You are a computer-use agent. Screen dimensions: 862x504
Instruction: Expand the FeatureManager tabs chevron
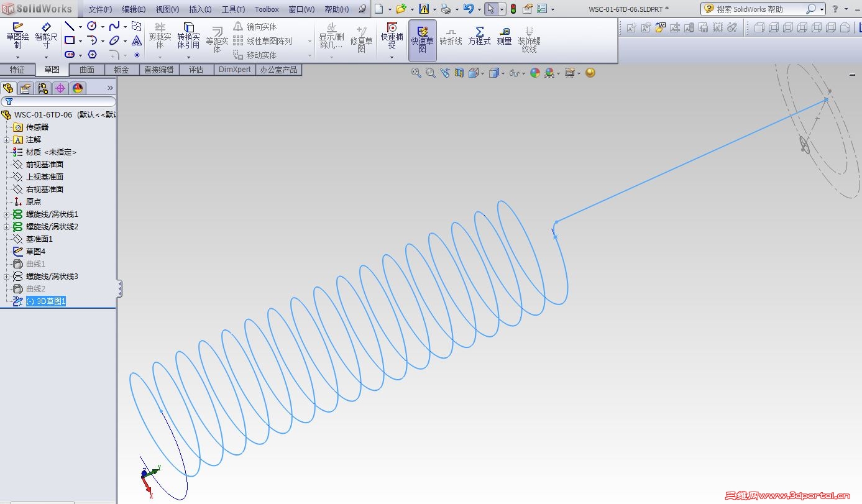(x=111, y=88)
